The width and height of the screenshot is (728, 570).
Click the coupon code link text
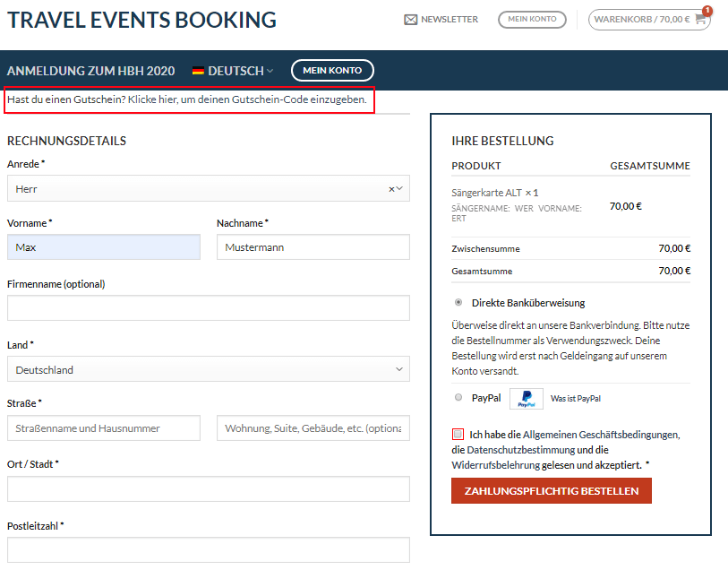click(x=247, y=99)
